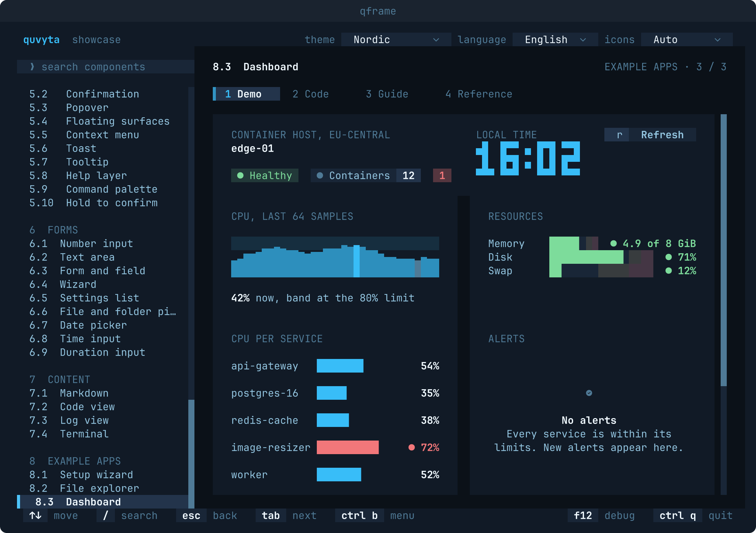The image size is (756, 533).
Task: Switch to the Code tab
Action: 311,94
